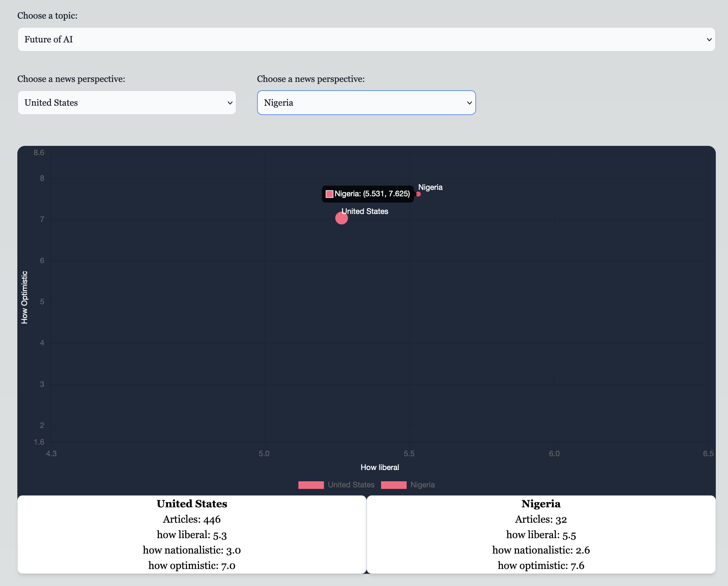Screen dimensions: 728x586
Task: Click the topic dropdown chevron arrow
Action: 709,40
